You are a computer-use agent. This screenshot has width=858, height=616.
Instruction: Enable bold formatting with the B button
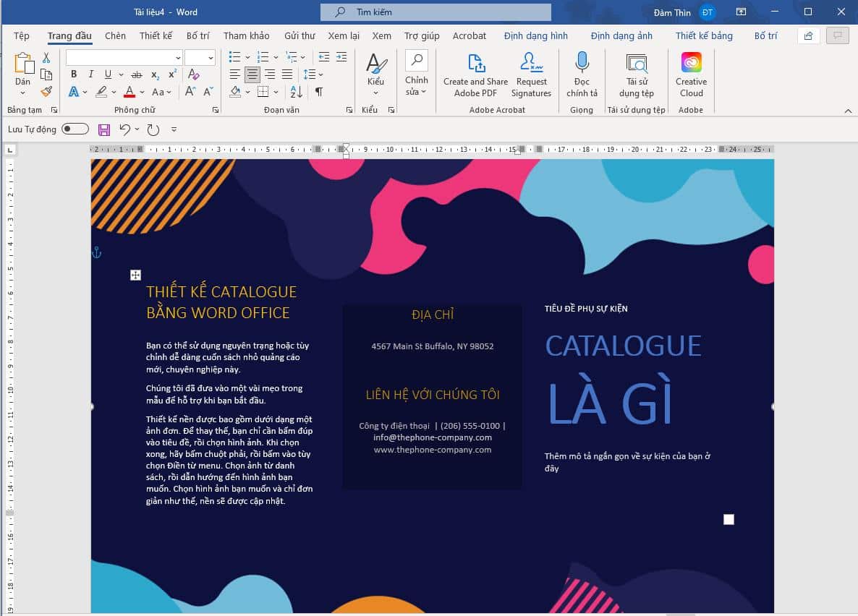coord(73,74)
